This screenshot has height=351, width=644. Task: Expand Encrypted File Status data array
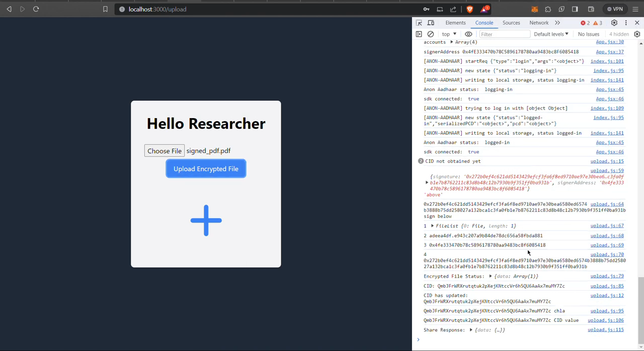491,276
